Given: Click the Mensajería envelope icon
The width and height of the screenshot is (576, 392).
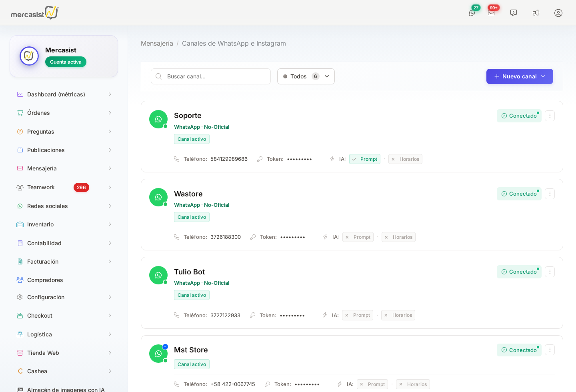Looking at the screenshot, I should pyautogui.click(x=20, y=168).
